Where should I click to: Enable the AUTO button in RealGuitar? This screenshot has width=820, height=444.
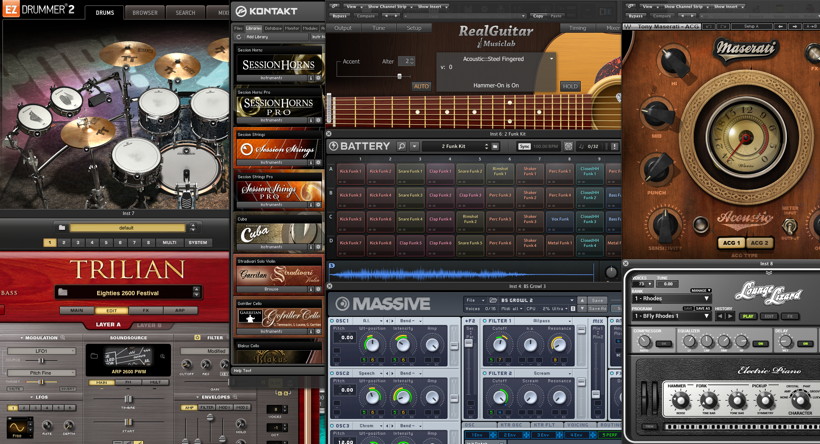pos(422,86)
